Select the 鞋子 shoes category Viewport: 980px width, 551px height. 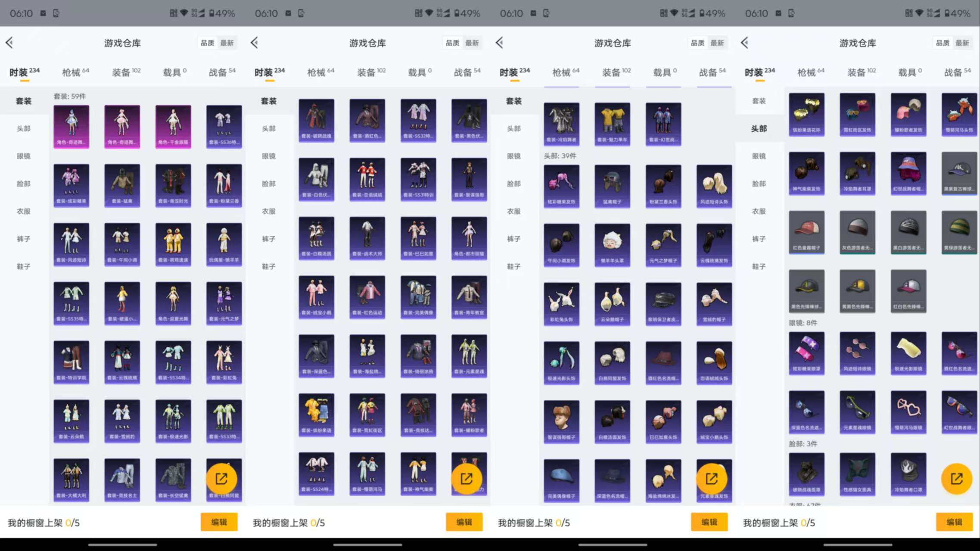(x=24, y=266)
